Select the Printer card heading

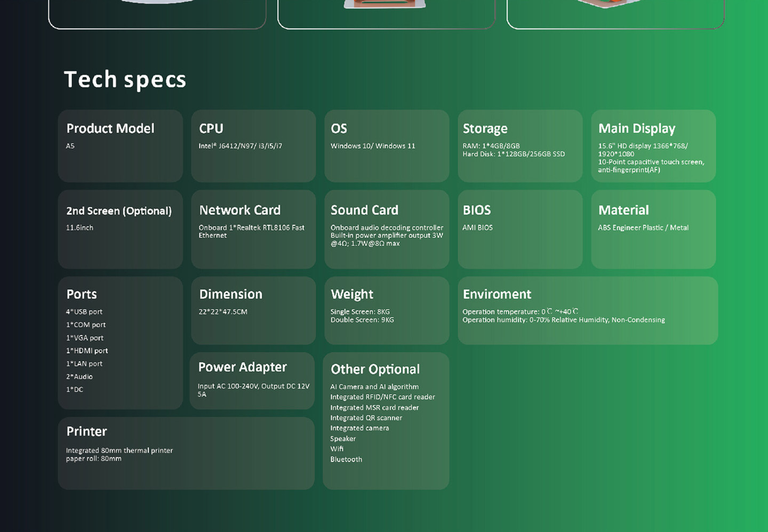point(86,431)
